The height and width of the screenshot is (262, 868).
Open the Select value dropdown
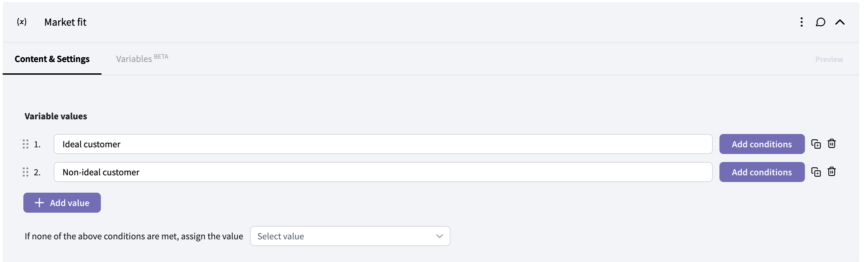tap(350, 236)
